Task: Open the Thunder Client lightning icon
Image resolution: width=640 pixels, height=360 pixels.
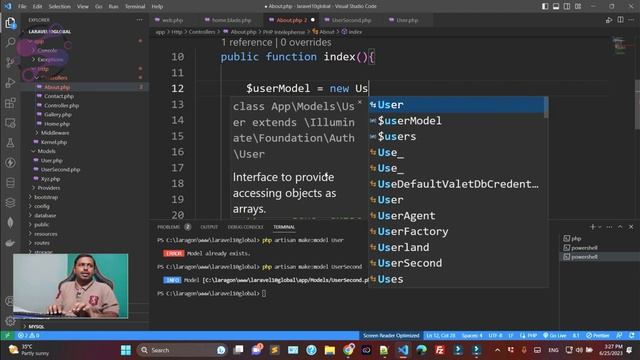Action: pos(10,162)
